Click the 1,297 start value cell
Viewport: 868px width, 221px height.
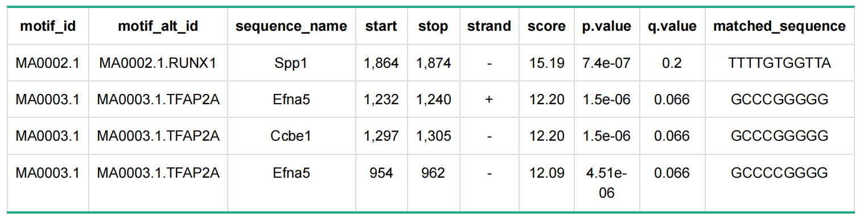[x=381, y=136]
